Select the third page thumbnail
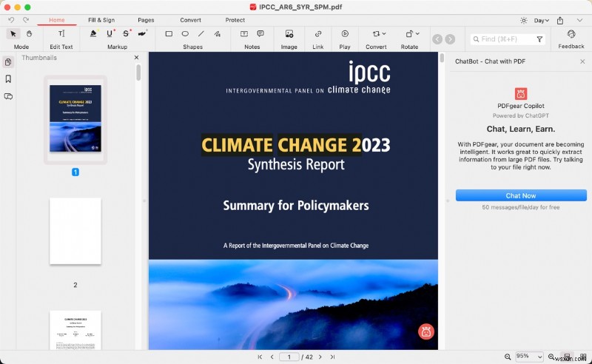 pyautogui.click(x=75, y=330)
